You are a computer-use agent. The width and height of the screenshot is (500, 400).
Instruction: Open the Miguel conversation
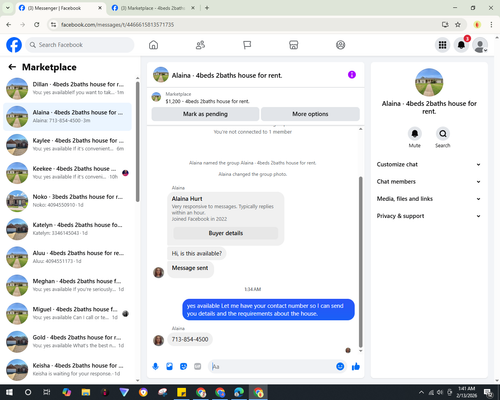click(67, 313)
